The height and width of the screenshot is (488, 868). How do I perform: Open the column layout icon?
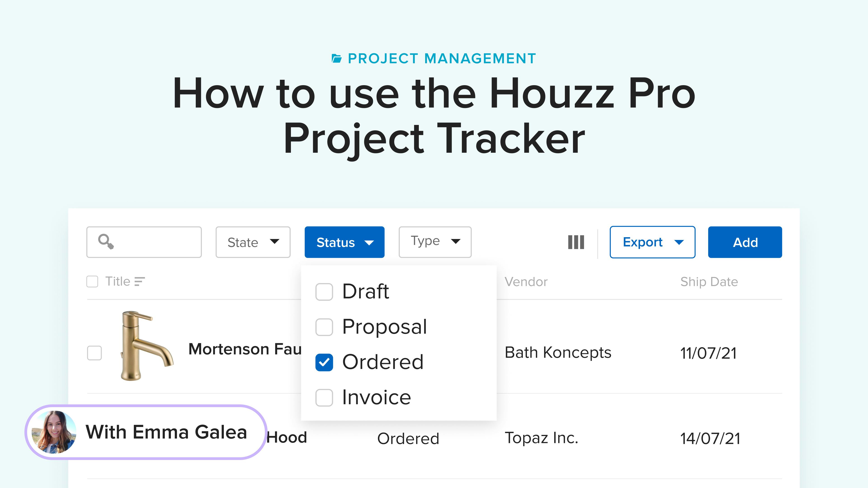click(576, 242)
